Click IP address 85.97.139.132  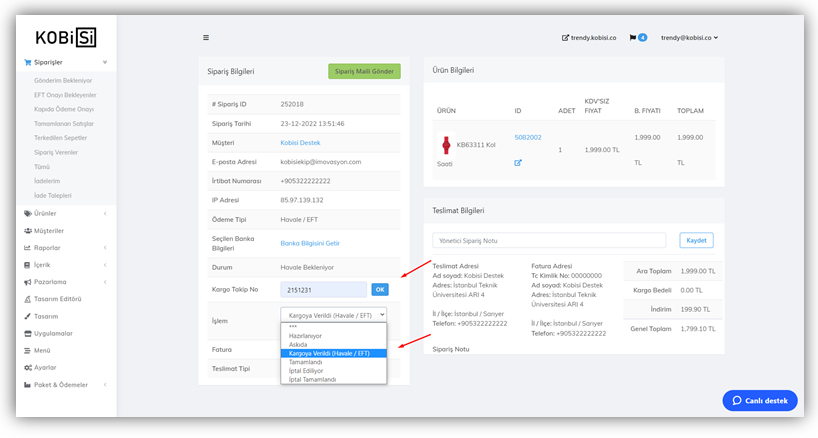tap(302, 200)
